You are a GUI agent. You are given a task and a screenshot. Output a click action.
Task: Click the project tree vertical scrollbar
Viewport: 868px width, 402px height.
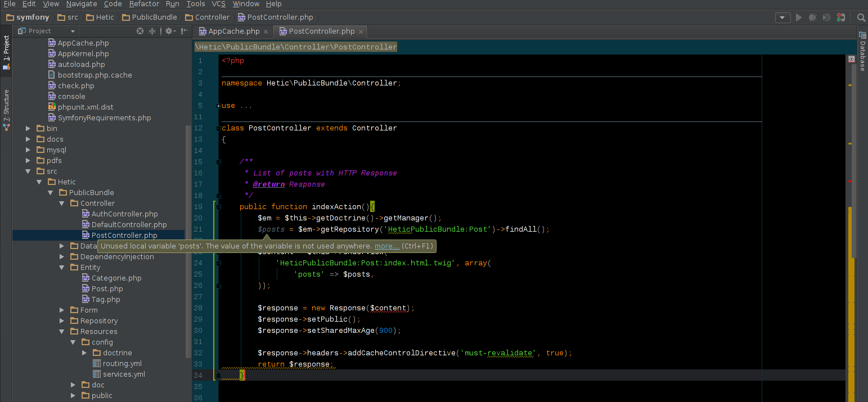coord(188,241)
